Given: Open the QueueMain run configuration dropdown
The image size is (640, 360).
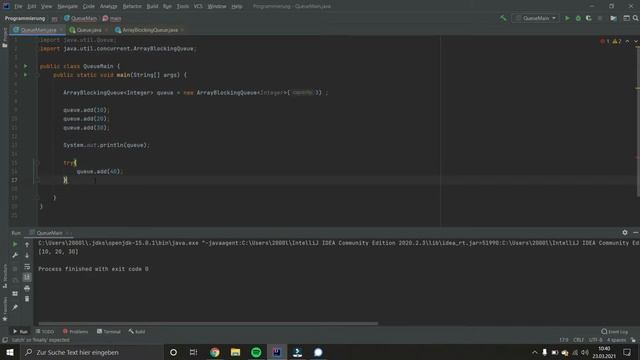Looking at the screenshot, I should point(535,18).
